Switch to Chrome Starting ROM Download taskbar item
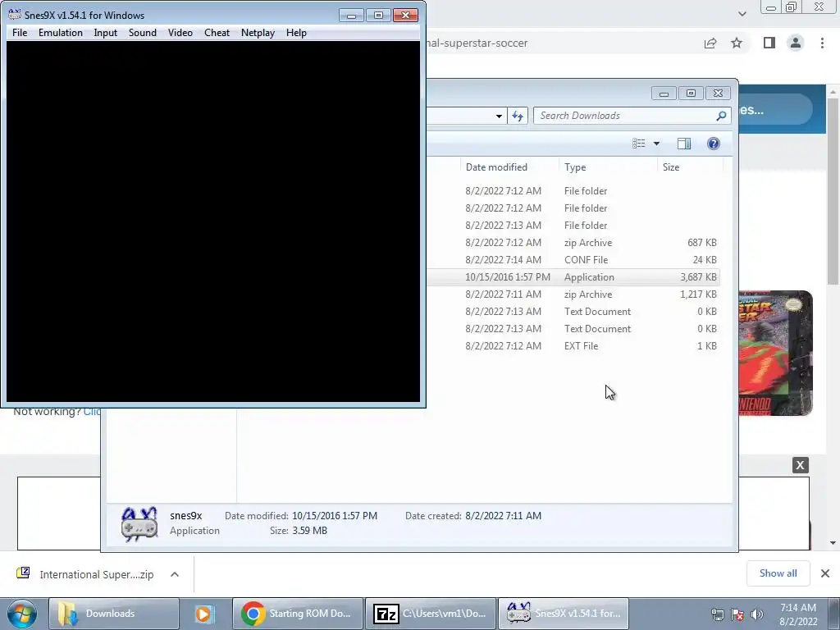Viewport: 840px width, 630px height. [298, 614]
